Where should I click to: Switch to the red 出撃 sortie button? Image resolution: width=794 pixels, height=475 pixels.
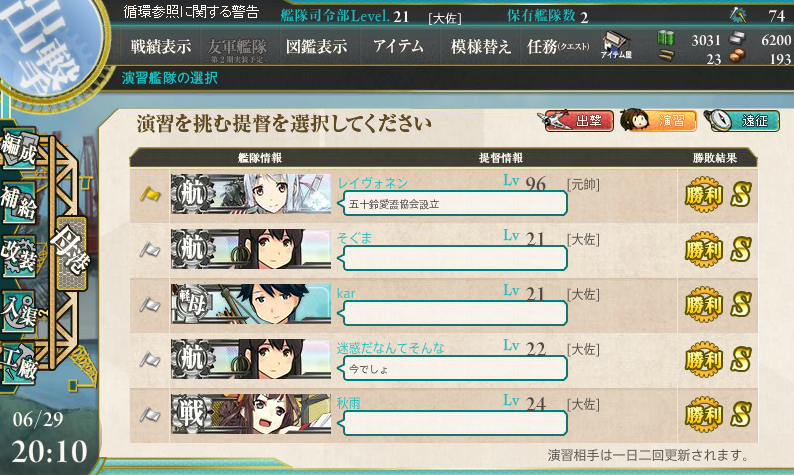pos(576,121)
